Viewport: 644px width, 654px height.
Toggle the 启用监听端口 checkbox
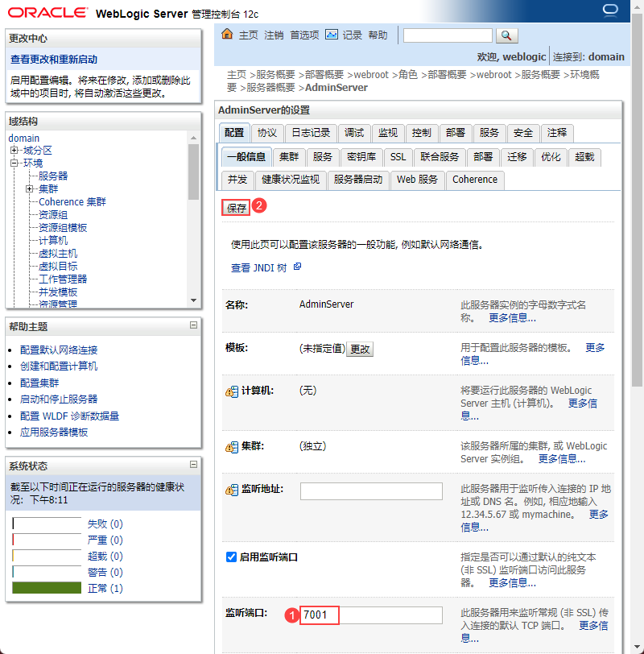231,557
